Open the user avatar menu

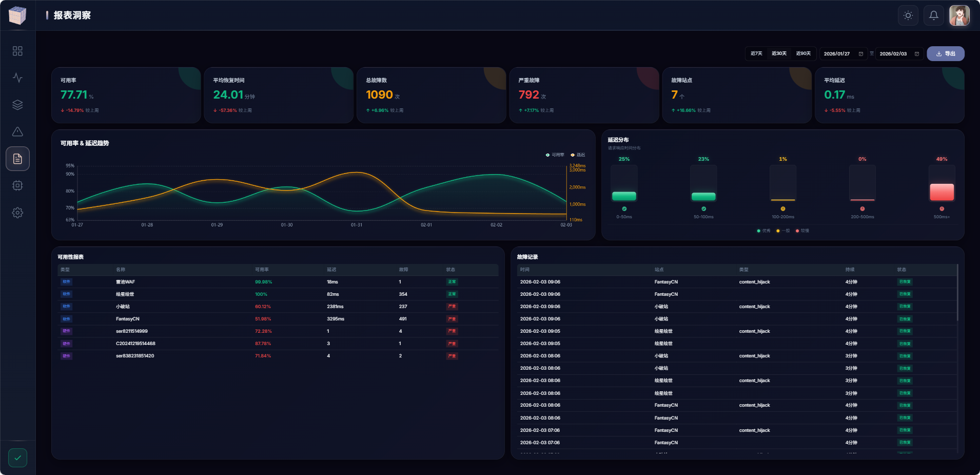point(959,15)
